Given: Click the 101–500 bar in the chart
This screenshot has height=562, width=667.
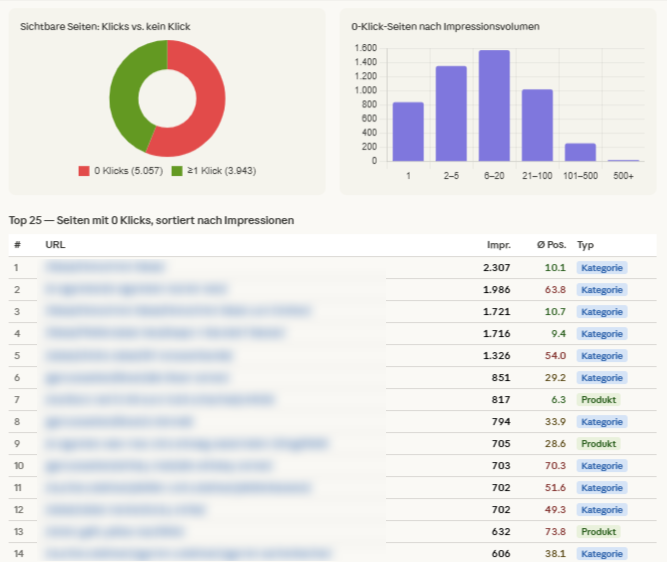Looking at the screenshot, I should point(580,152).
